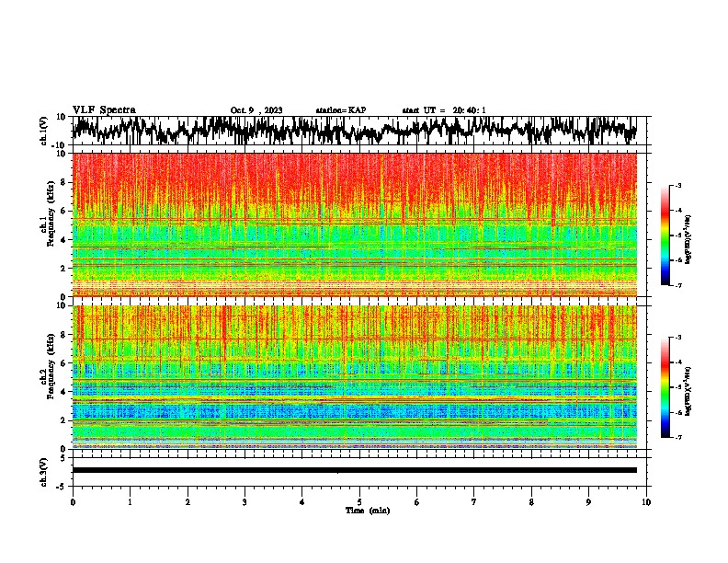Click time axis tick label "4"

coord(302,502)
